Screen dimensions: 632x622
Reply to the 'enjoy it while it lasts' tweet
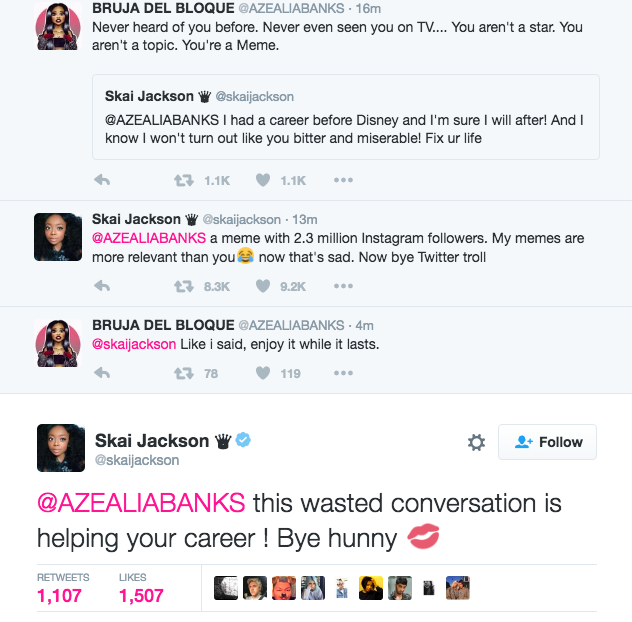click(101, 373)
